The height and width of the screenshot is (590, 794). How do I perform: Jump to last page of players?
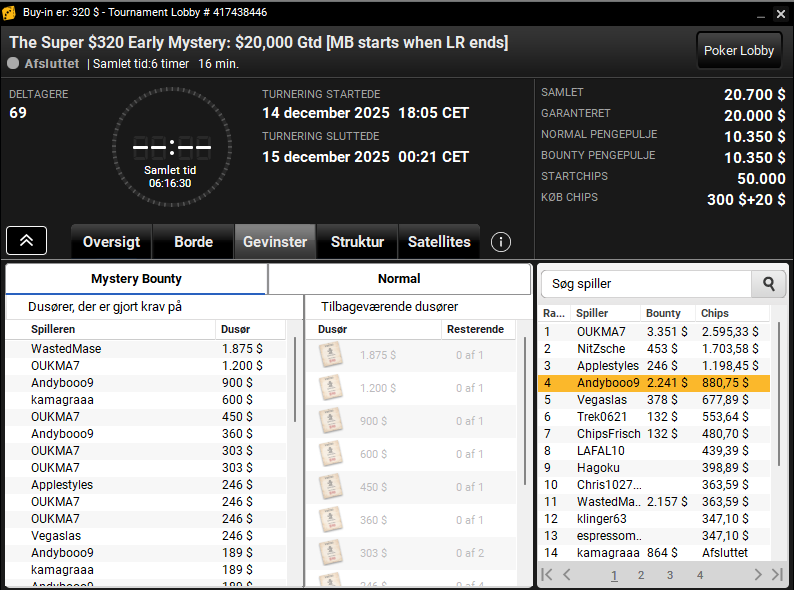777,574
